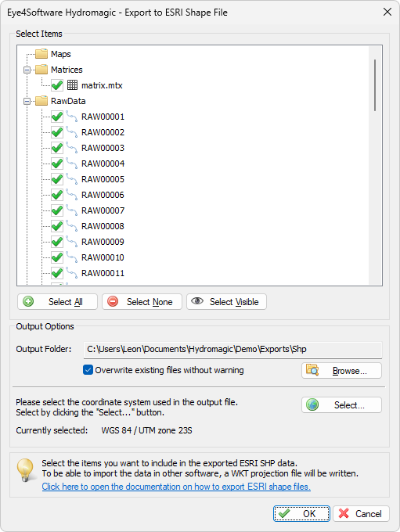
Task: Open the Browse... folder dialog
Action: click(341, 371)
